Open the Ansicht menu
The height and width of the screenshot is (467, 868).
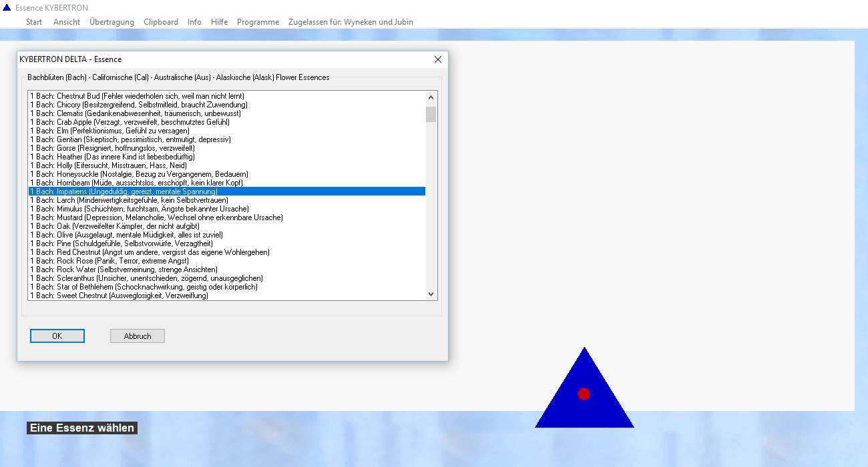tap(67, 22)
